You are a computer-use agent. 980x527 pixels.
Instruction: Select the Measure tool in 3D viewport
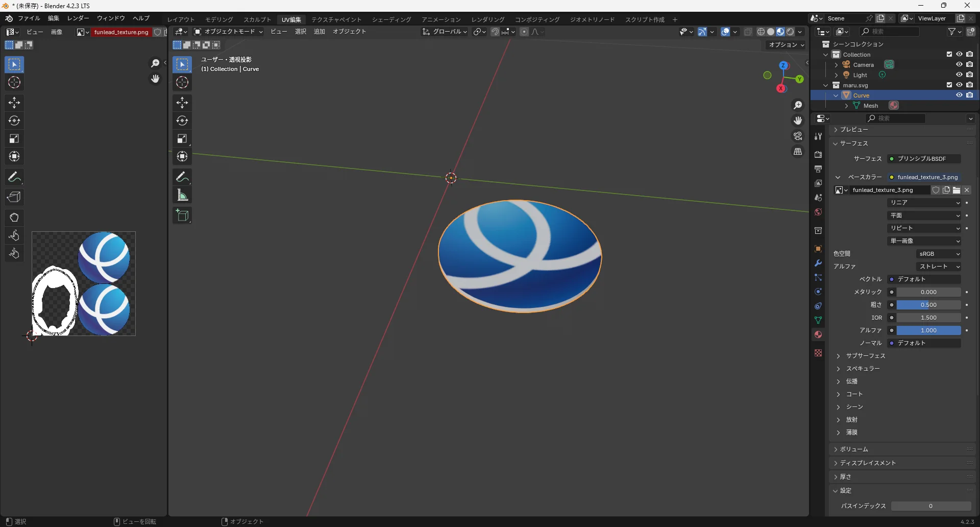182,195
